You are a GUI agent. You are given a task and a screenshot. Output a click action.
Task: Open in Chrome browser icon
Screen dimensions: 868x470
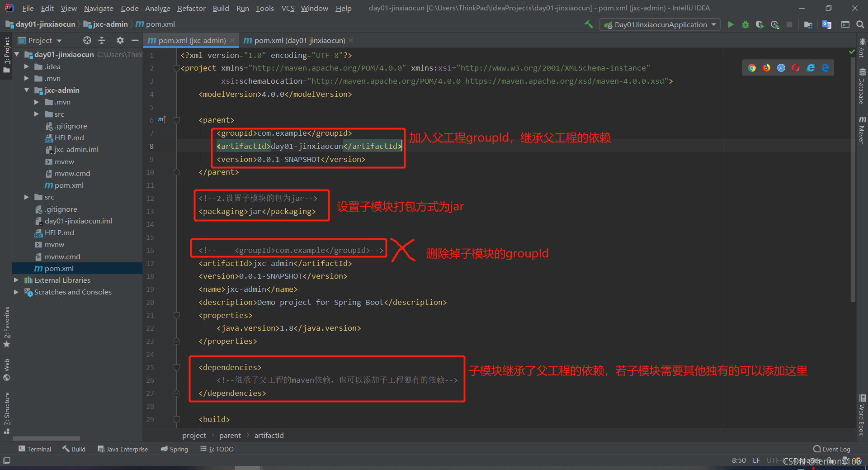pos(752,68)
